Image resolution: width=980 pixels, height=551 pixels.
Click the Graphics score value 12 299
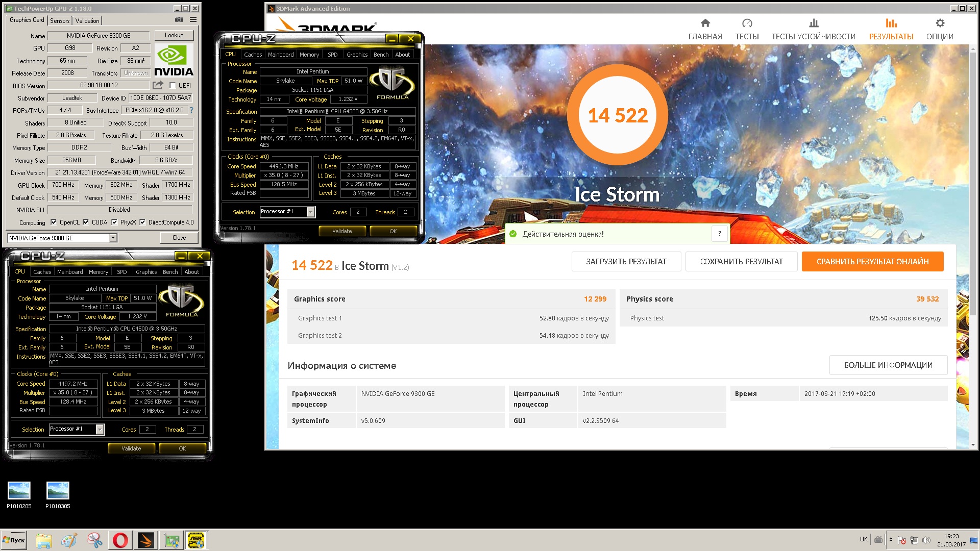tap(595, 299)
